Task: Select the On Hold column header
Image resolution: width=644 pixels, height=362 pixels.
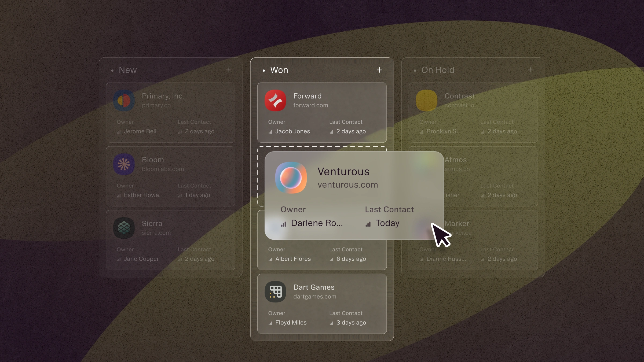Action: pyautogui.click(x=438, y=70)
